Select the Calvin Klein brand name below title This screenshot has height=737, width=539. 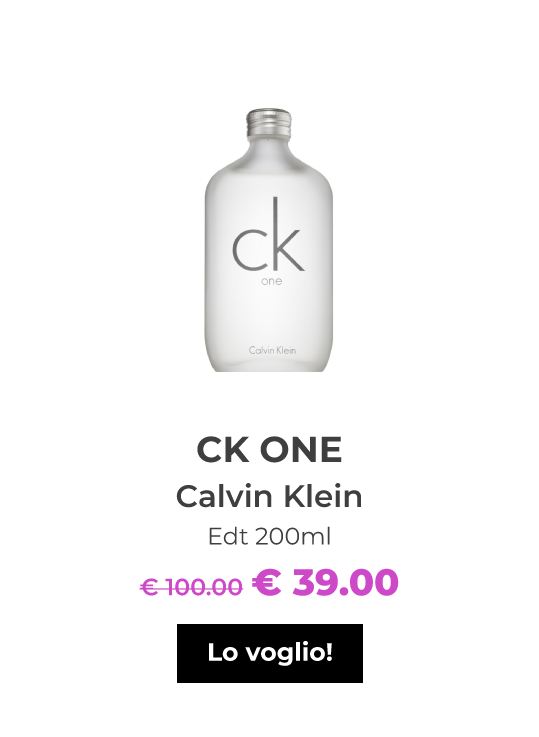(x=269, y=496)
